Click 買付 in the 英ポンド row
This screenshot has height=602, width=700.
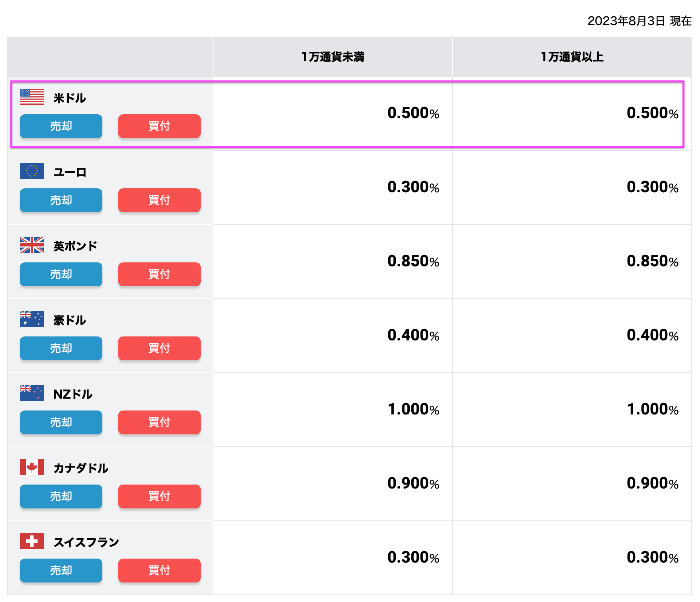click(x=159, y=274)
